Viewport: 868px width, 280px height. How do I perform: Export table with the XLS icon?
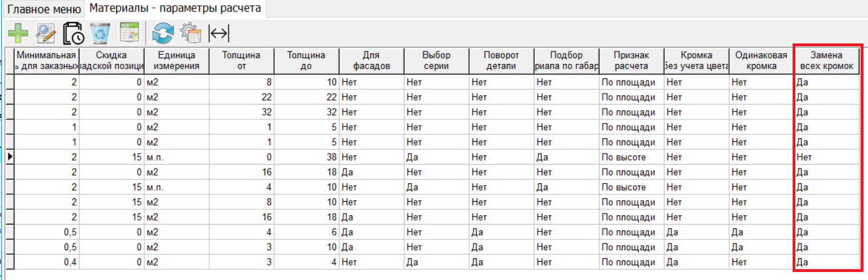129,33
